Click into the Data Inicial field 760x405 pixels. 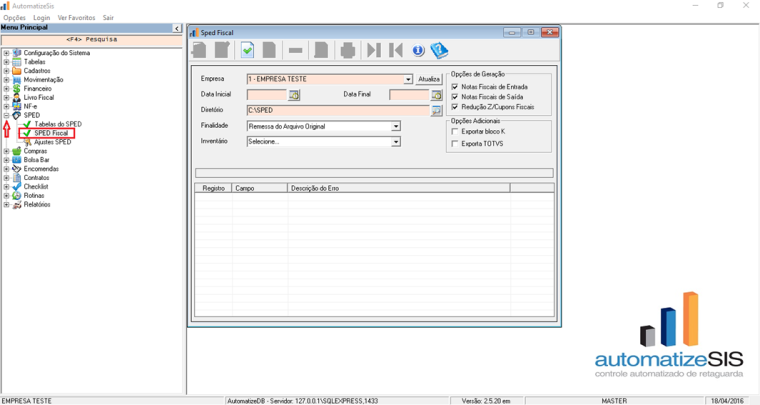click(x=267, y=95)
